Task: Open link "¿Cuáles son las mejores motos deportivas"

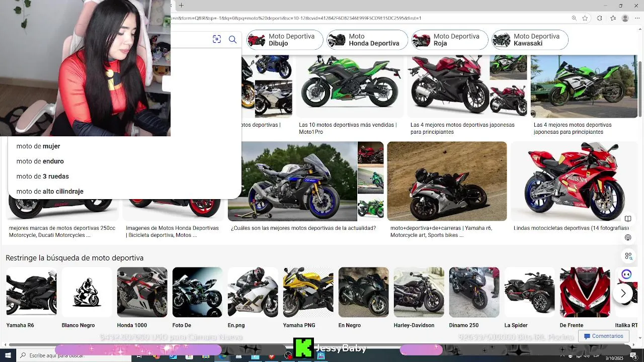Action: tap(303, 228)
